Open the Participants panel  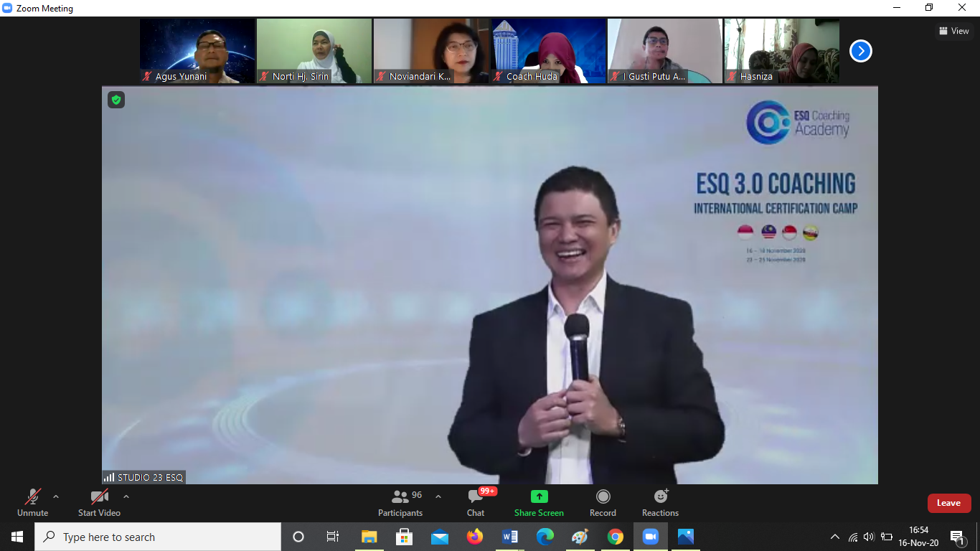point(400,503)
